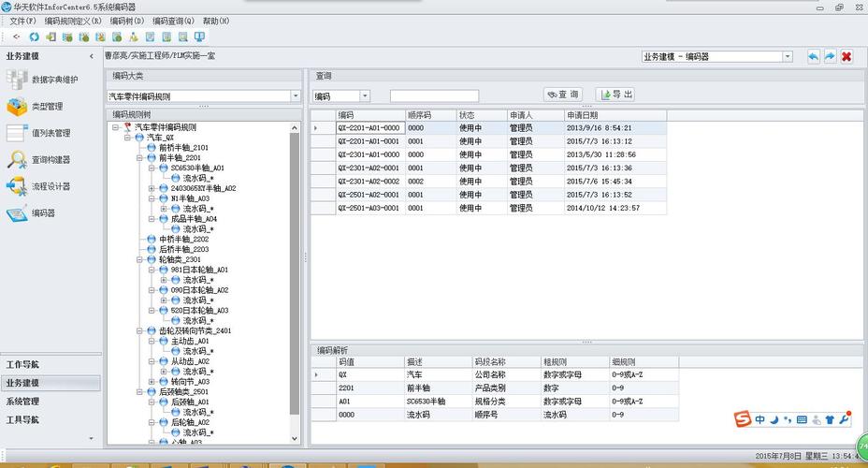Viewport: 868px width, 468px height.
Task: Collapse the 后颈轴类_2501 tree node
Action: pyautogui.click(x=139, y=391)
